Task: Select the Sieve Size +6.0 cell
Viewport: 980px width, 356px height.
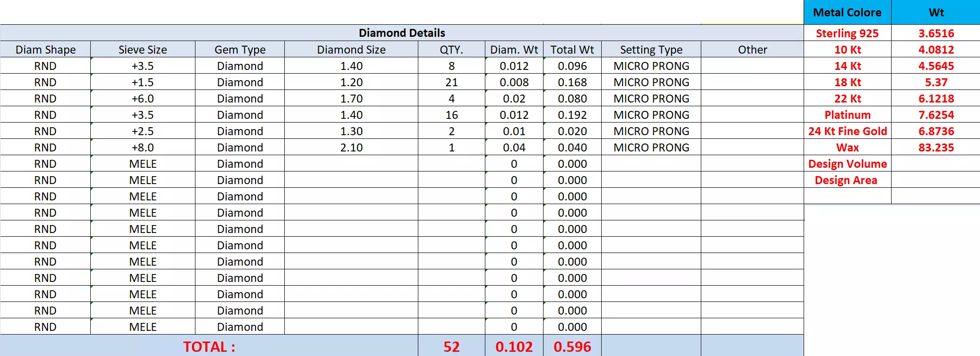Action: (x=143, y=98)
